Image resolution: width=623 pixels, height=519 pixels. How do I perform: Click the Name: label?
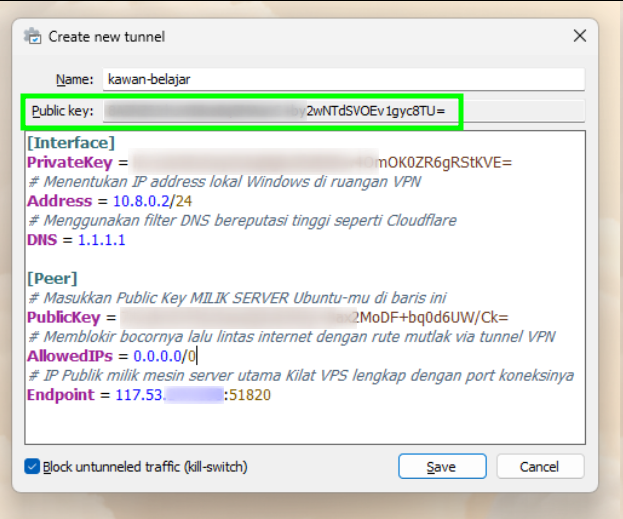coord(74,79)
